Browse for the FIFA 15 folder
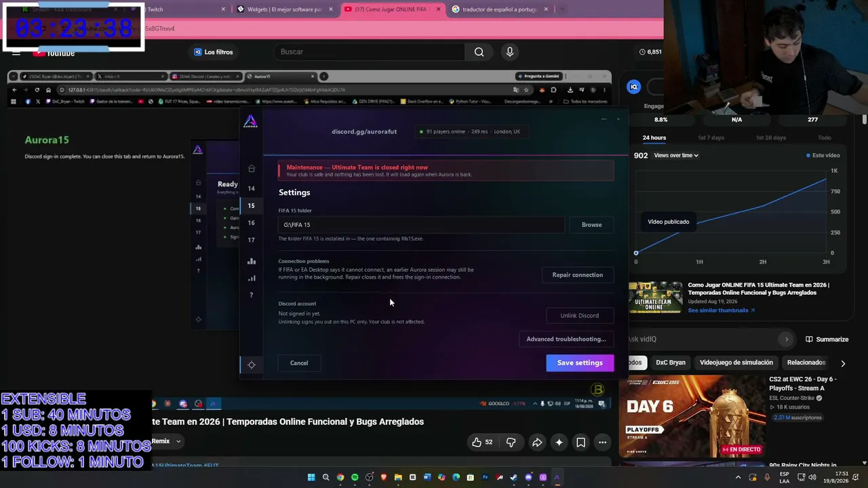The image size is (868, 488). 591,225
